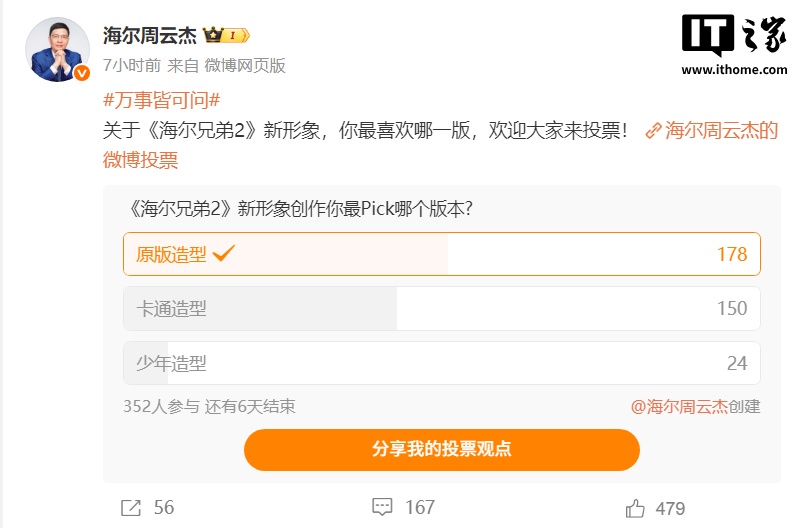
Task: Select the 原版造型 poll option
Action: (x=441, y=254)
